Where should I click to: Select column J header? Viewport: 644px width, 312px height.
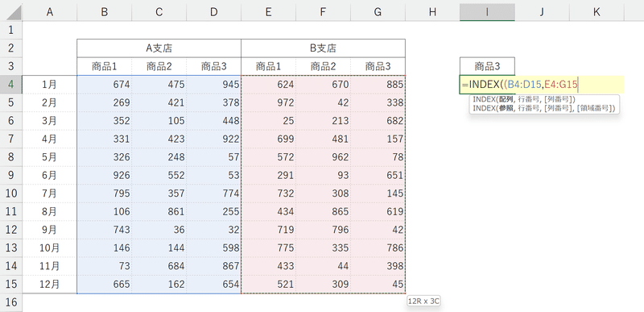coord(542,12)
